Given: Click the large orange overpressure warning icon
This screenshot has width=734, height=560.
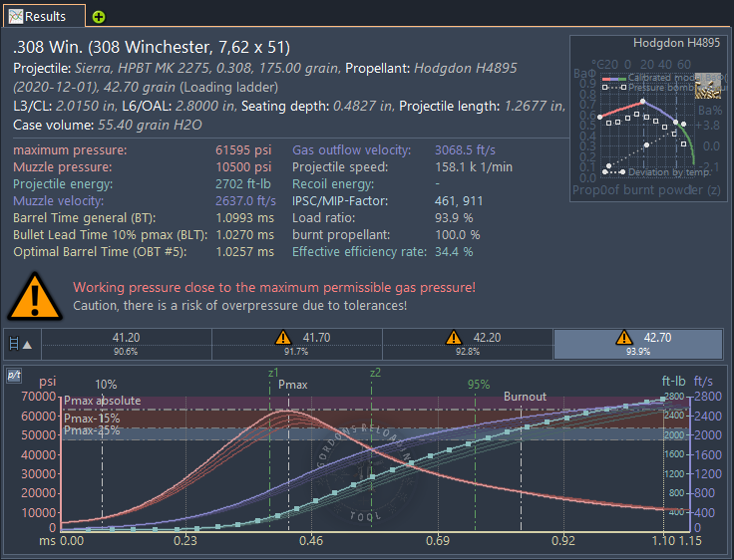Looking at the screenshot, I should (x=37, y=297).
